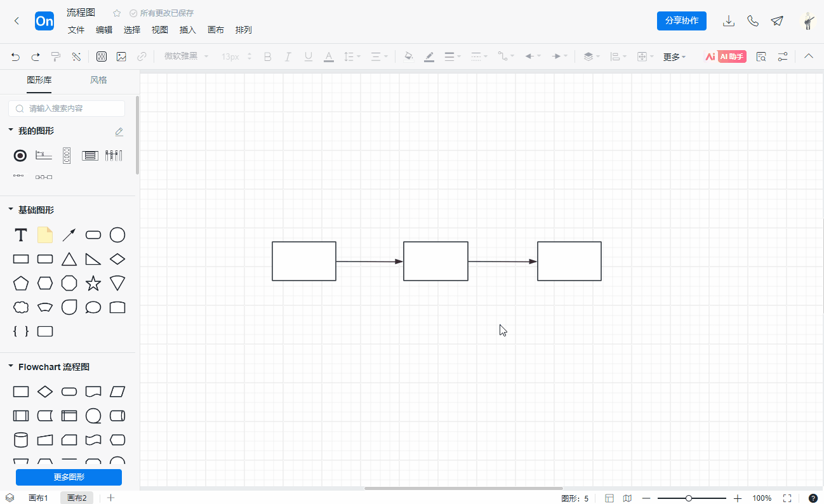Screen dimensions: 824x504
Task: Click the edit pencil for 我的图形
Action: [119, 131]
